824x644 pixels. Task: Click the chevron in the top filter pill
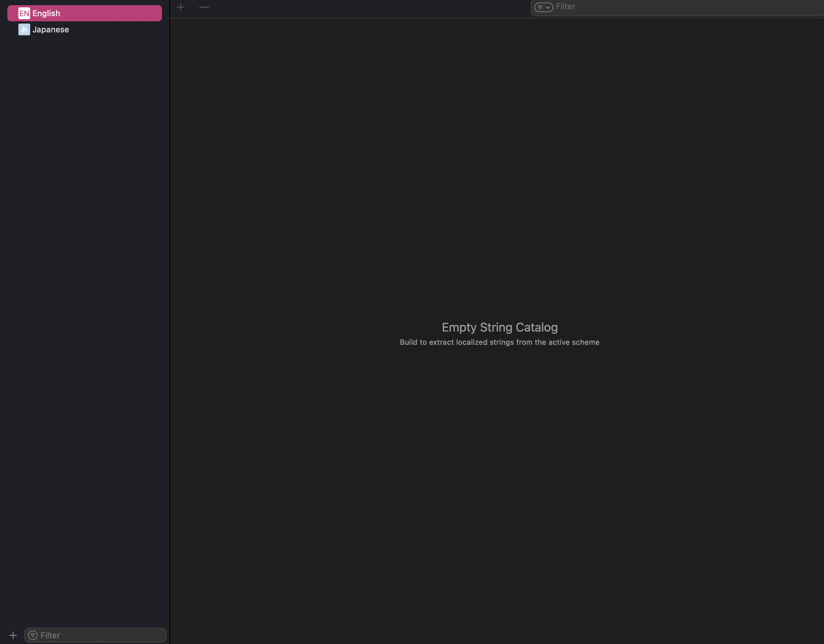tap(548, 7)
